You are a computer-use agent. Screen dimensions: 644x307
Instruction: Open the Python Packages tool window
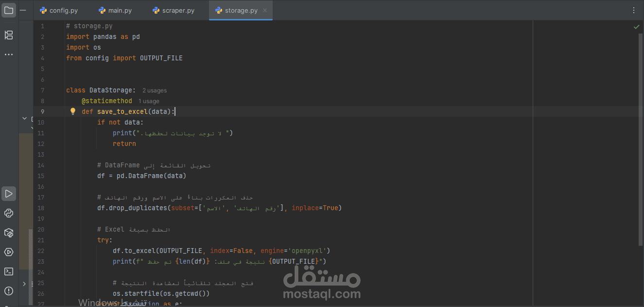pyautogui.click(x=9, y=233)
